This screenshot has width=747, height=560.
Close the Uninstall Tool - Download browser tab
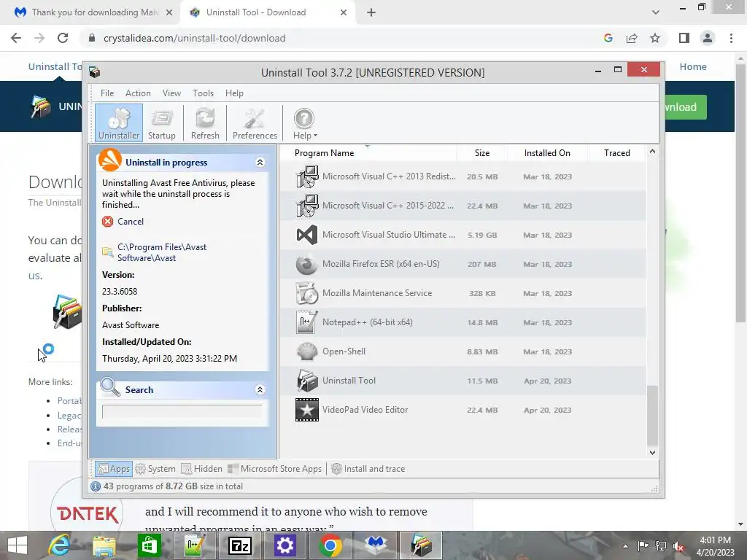344,12
